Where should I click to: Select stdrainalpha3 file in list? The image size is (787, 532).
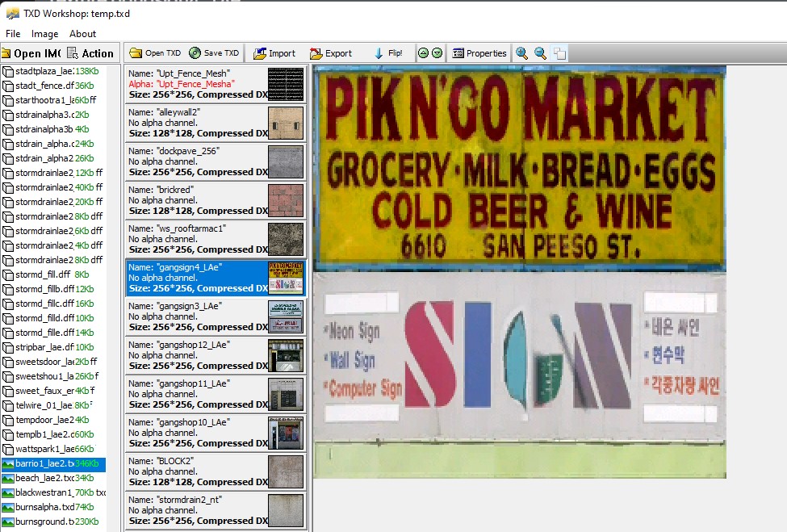53,115
